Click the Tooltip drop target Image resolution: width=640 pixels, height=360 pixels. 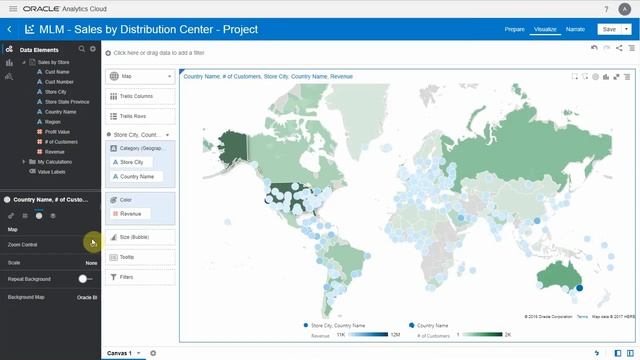coord(140,257)
